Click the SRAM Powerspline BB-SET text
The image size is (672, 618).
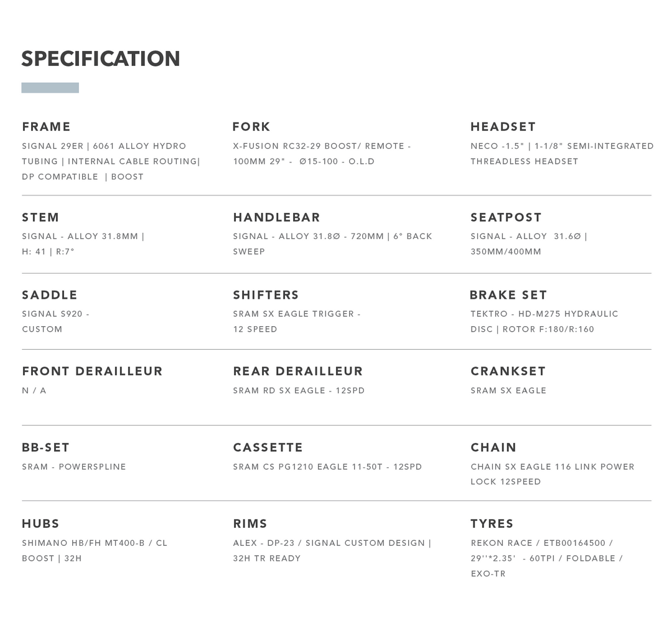pos(74,467)
